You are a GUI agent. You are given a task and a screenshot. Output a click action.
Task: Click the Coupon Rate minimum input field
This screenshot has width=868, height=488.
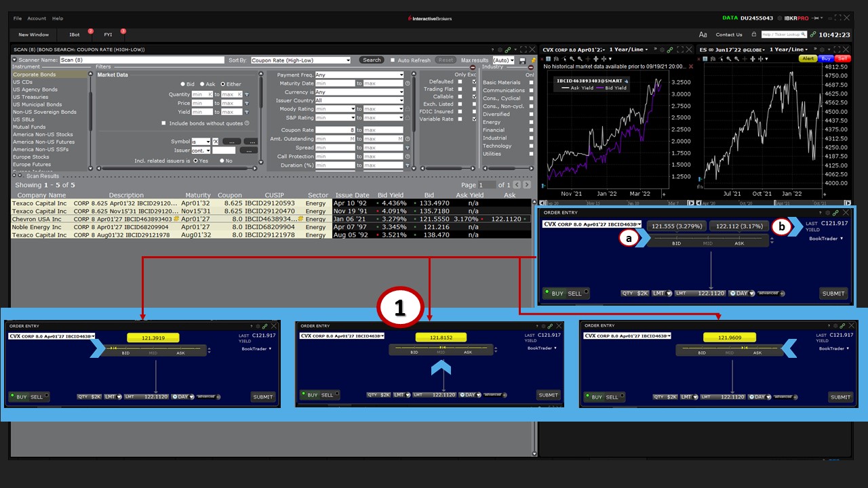[334, 130]
